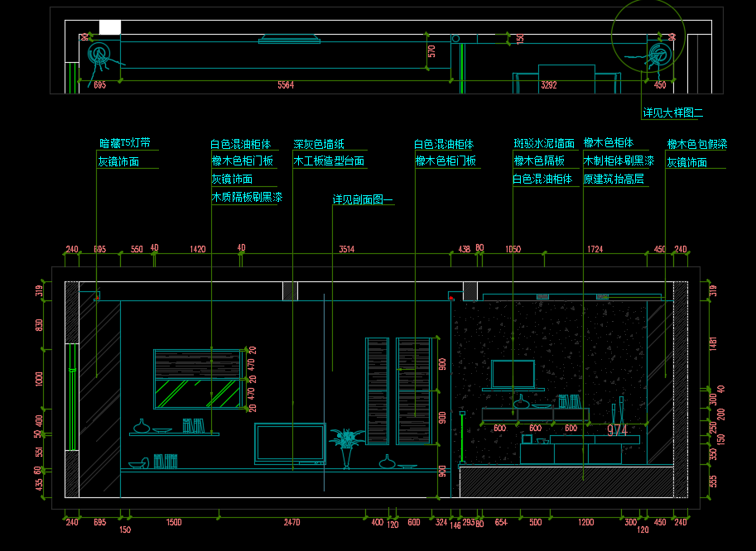Viewport: 756px width, 551px height.
Task: Select the 435 vertical dimension text
Action: 40,484
